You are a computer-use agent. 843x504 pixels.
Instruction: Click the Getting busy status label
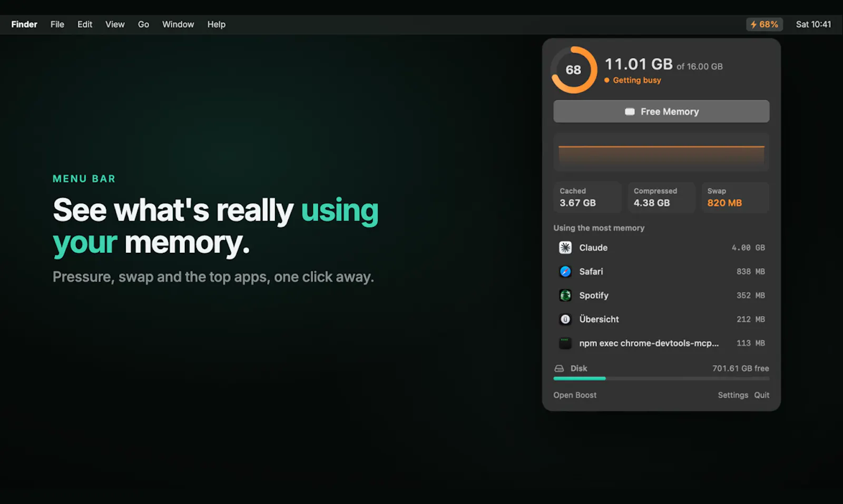(x=637, y=80)
